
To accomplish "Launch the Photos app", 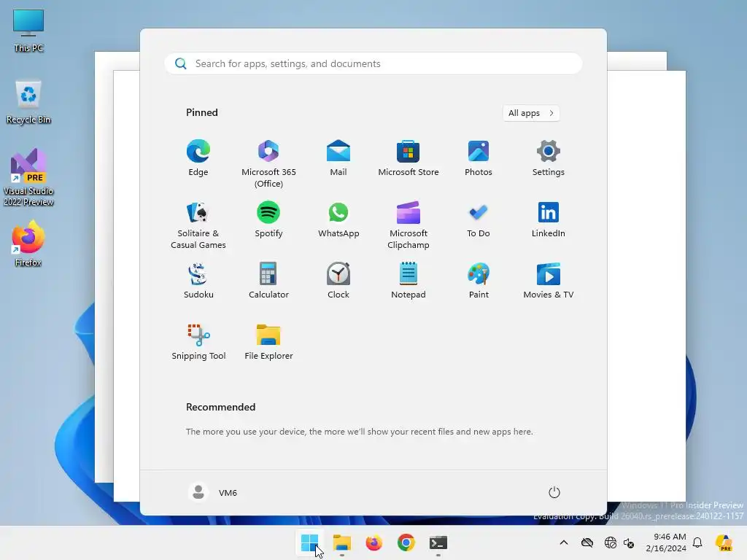I will point(479,158).
